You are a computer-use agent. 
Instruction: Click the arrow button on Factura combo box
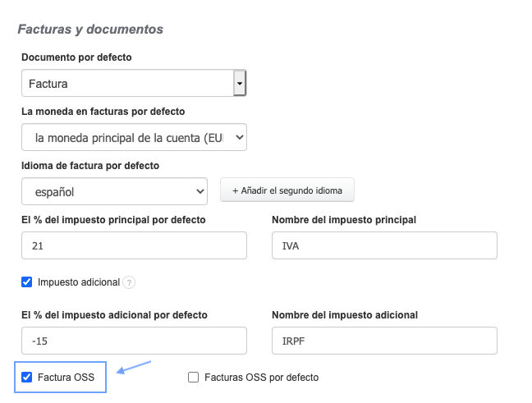pos(240,83)
